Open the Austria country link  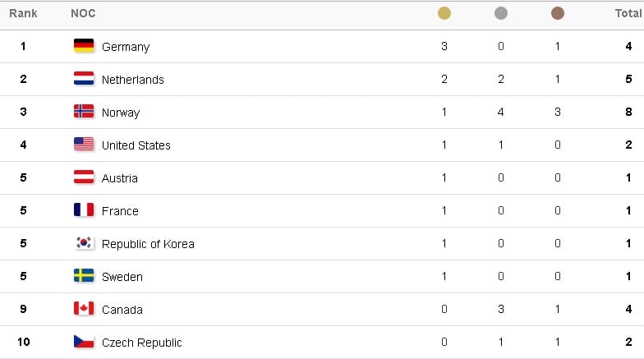coord(120,177)
